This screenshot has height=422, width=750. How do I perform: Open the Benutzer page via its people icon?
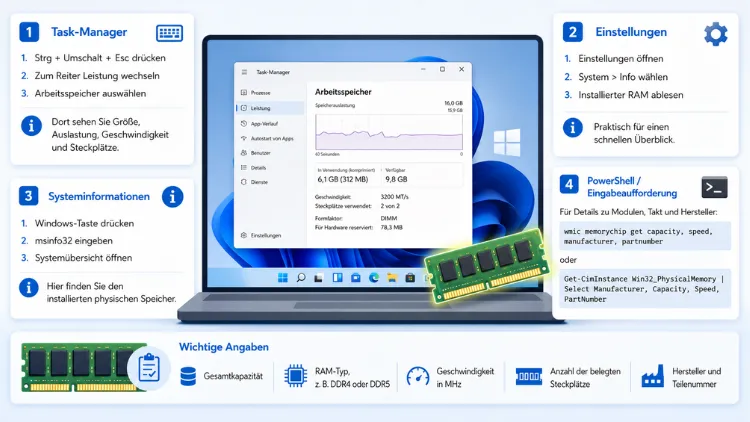coord(244,153)
